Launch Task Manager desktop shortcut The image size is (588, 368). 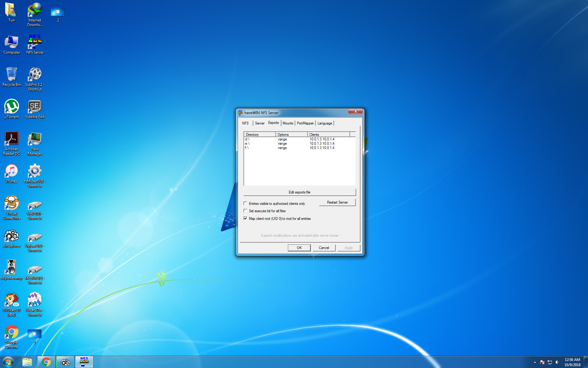coord(35,144)
